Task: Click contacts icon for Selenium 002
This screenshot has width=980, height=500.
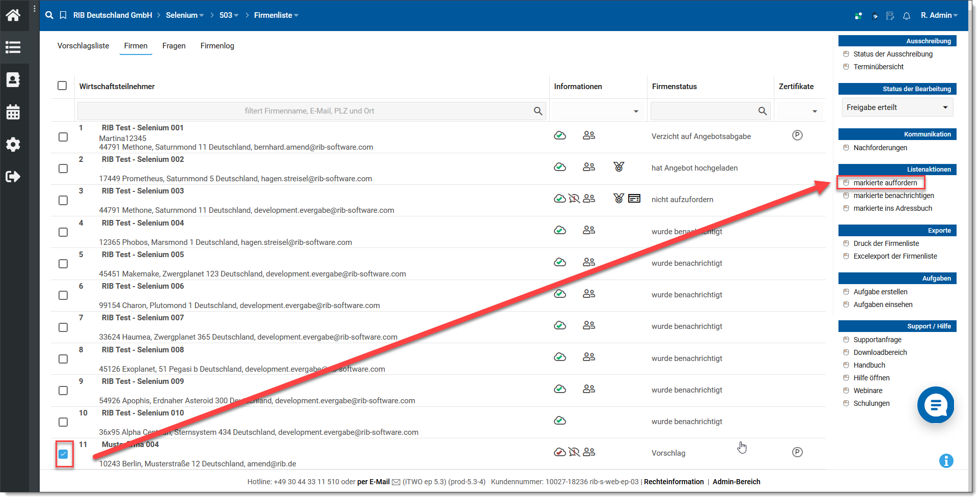Action: pyautogui.click(x=589, y=167)
